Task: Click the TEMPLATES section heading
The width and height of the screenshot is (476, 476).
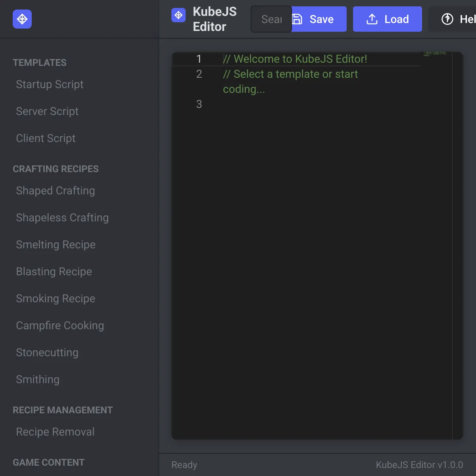Action: point(40,63)
